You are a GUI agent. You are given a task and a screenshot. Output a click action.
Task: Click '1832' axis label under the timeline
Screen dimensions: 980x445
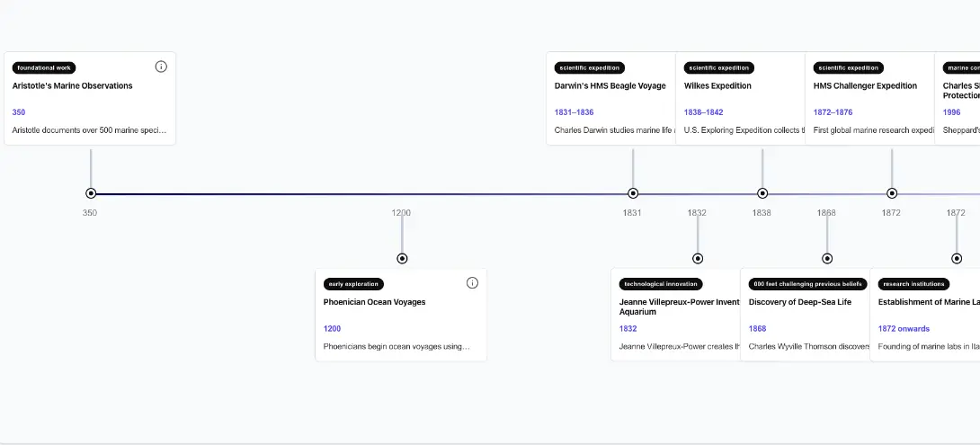(x=697, y=212)
